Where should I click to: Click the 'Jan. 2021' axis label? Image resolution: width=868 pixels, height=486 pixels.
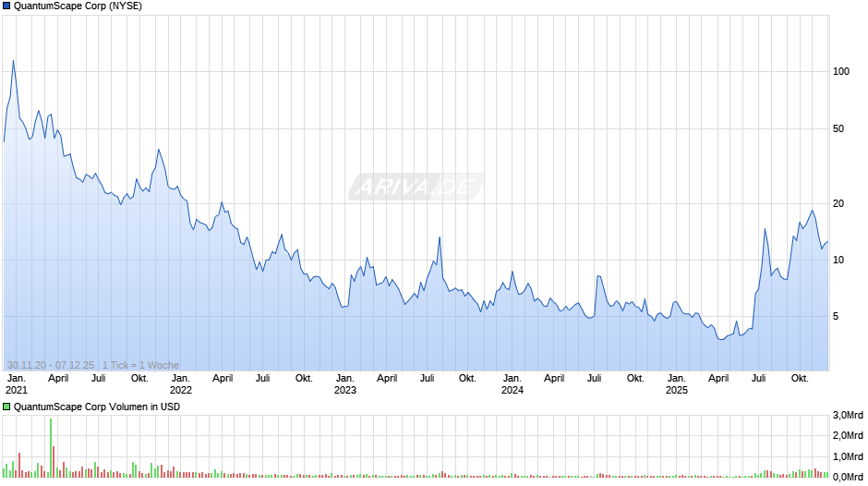tap(16, 384)
